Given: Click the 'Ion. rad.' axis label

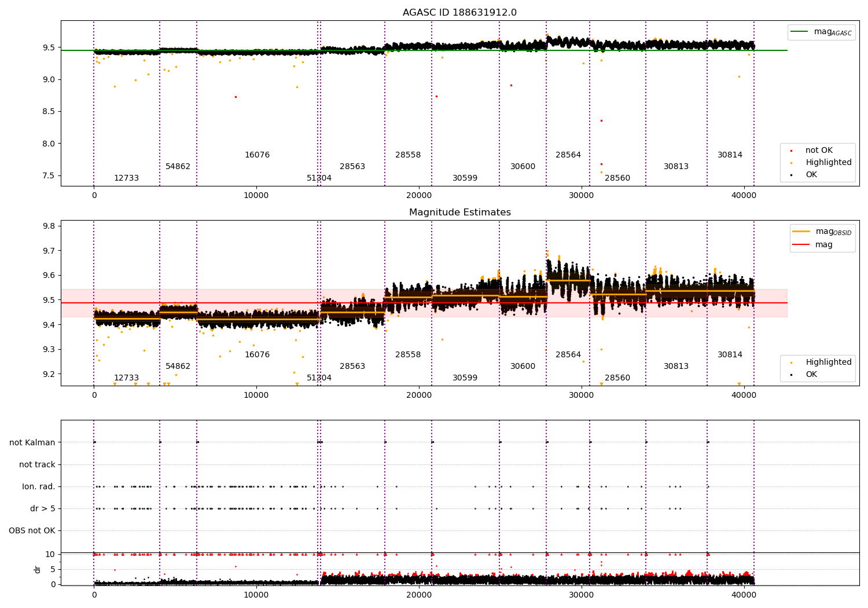Looking at the screenshot, I should (x=39, y=487).
